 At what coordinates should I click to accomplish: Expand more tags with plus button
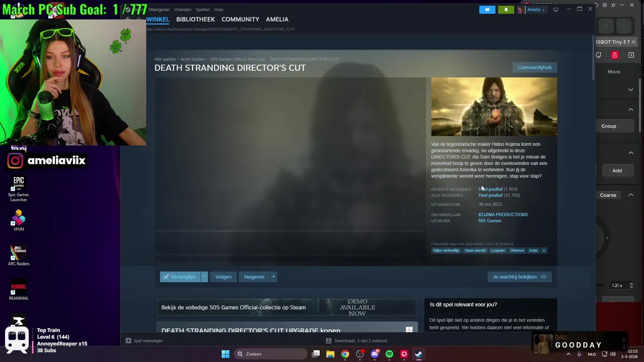point(543,250)
